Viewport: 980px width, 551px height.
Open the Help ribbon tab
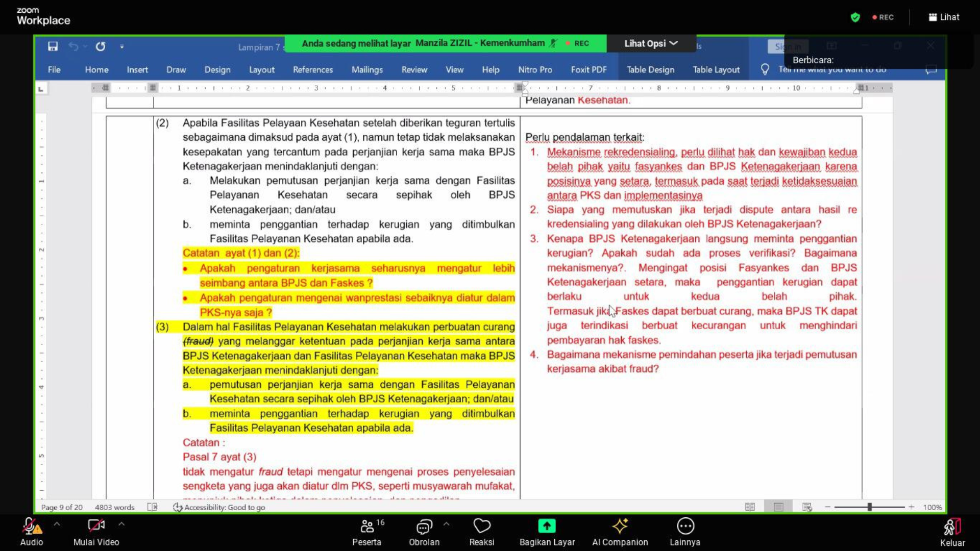click(x=491, y=69)
